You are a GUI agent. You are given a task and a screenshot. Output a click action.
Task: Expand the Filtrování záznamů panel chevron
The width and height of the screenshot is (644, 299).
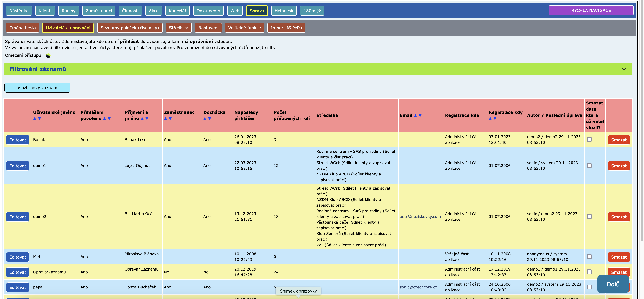pos(624,69)
